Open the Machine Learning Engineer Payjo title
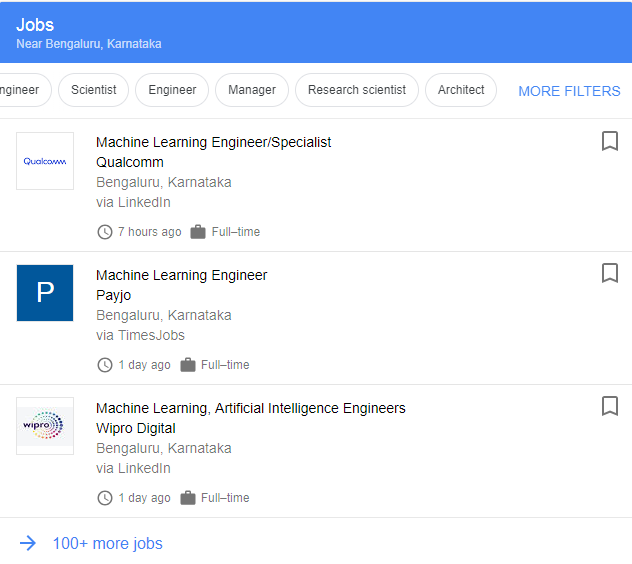Viewport: 632px width, 564px height. tap(181, 275)
